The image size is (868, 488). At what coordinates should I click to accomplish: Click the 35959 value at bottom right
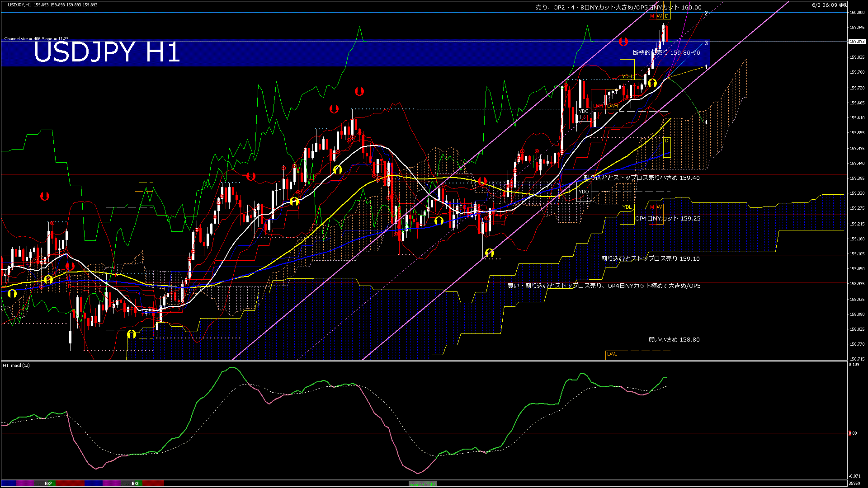coord(854,483)
